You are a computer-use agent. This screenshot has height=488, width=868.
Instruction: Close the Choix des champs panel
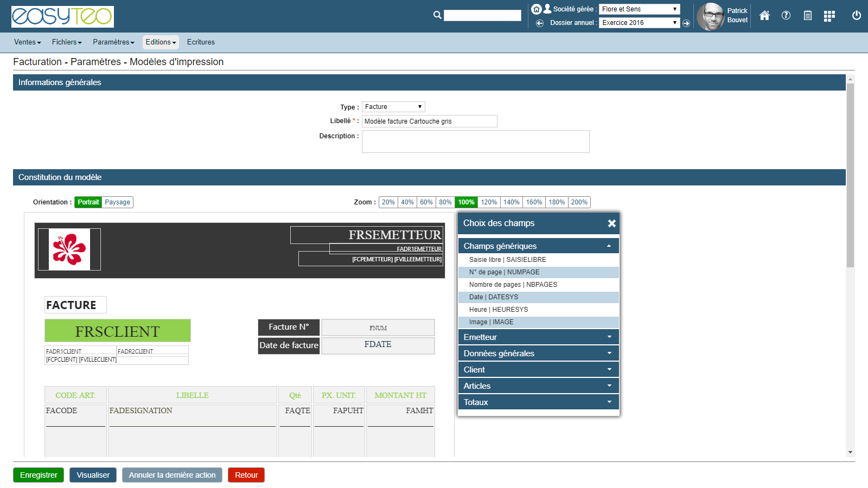(x=611, y=223)
